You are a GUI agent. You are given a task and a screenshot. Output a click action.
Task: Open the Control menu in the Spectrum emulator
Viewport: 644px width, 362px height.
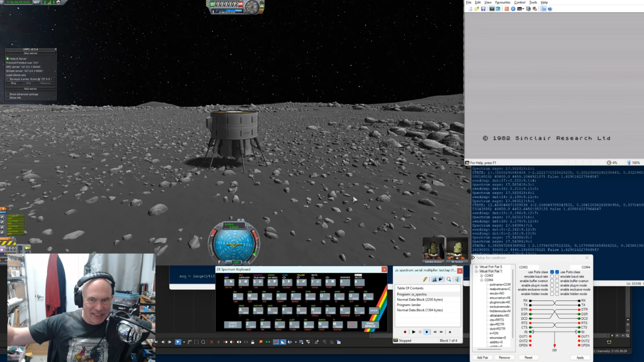point(521,2)
